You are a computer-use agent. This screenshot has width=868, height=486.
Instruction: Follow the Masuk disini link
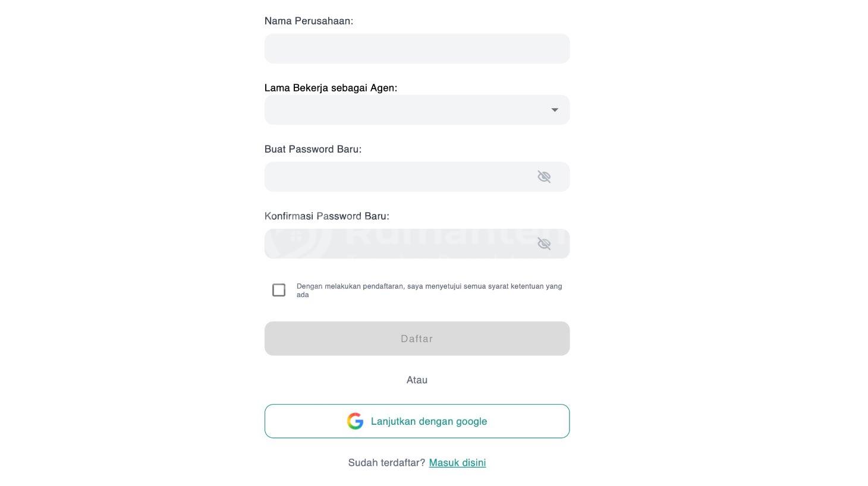(x=457, y=463)
